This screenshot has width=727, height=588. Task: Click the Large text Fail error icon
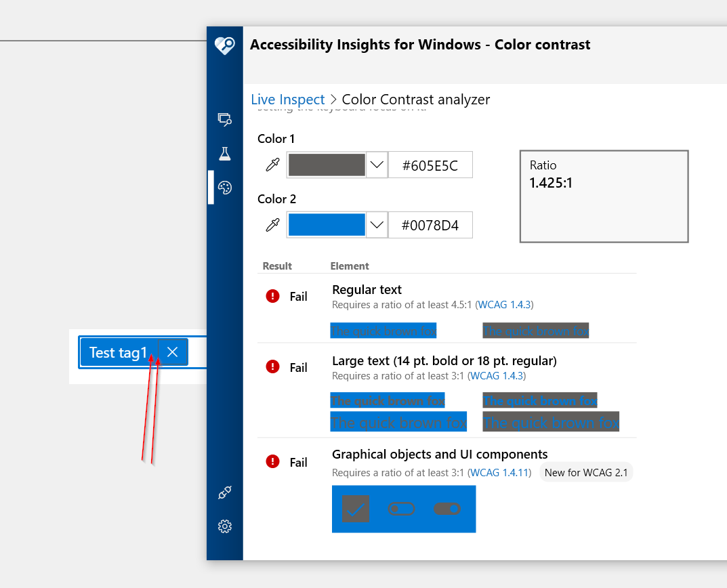pos(272,366)
